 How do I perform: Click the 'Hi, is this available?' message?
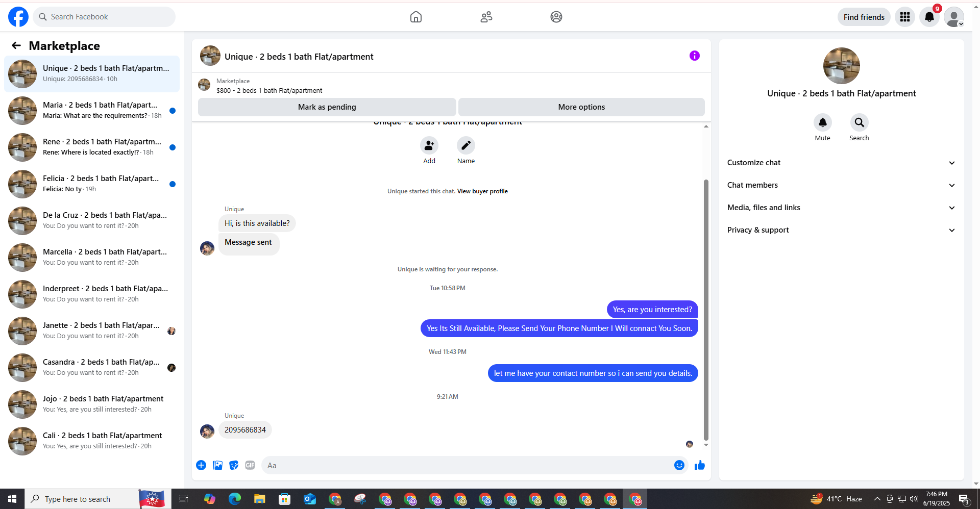[257, 223]
